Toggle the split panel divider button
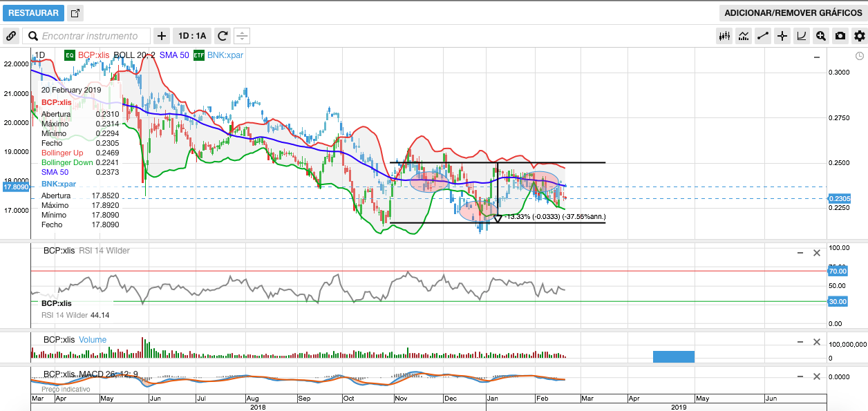The image size is (868, 411). click(x=242, y=36)
